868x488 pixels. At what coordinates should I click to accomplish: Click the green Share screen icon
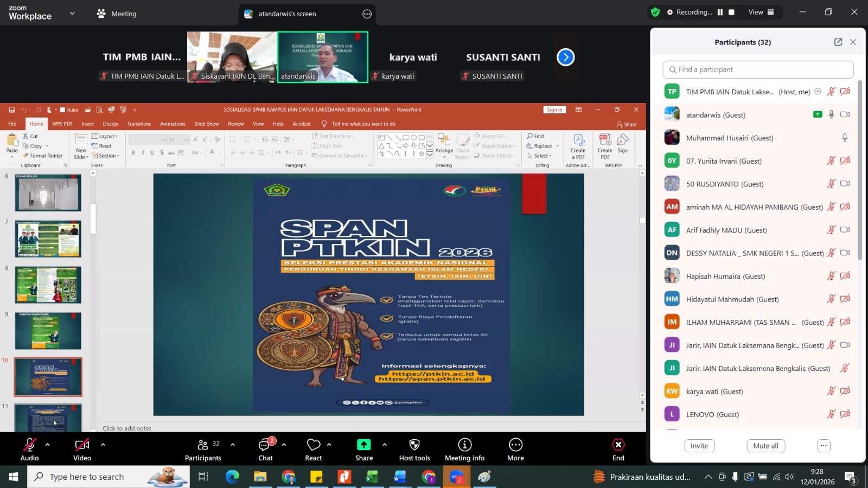(363, 445)
